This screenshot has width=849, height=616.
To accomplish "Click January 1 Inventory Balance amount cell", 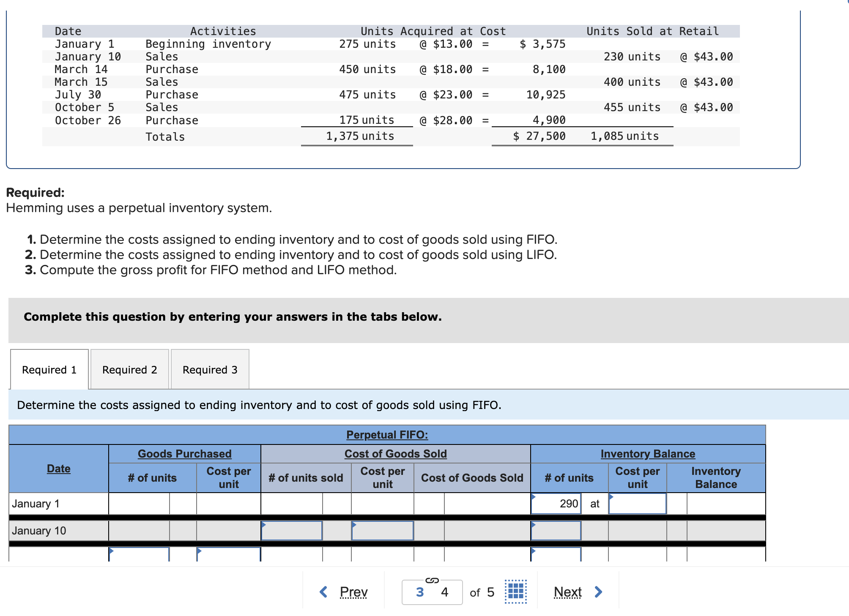I will click(726, 504).
